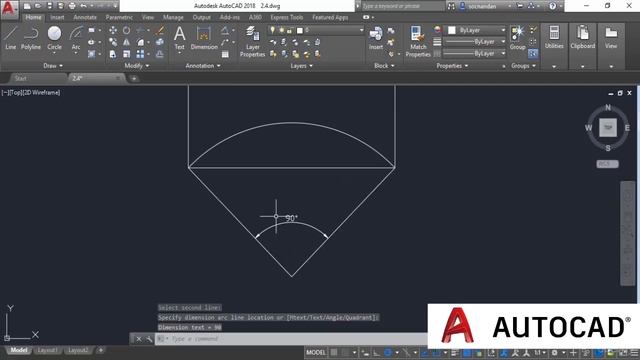Screen dimensions: 640x360
Task: Activate the Move tool in Modify panel
Action: pos(113,30)
